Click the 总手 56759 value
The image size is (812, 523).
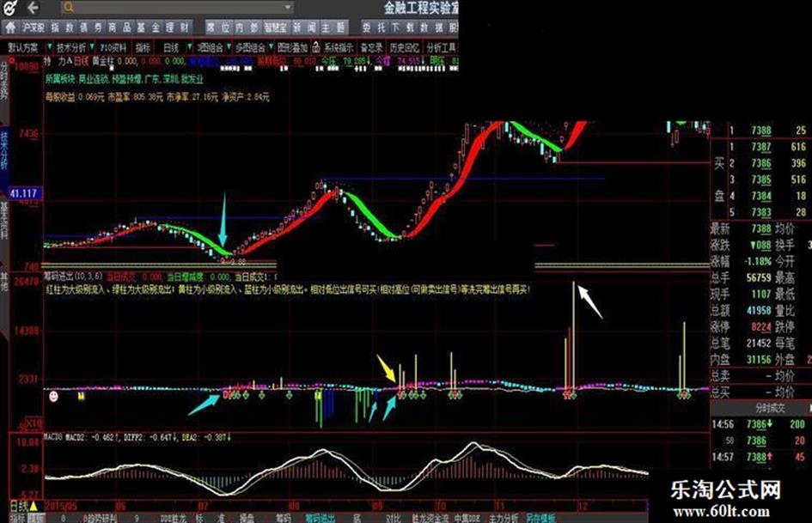pos(759,277)
